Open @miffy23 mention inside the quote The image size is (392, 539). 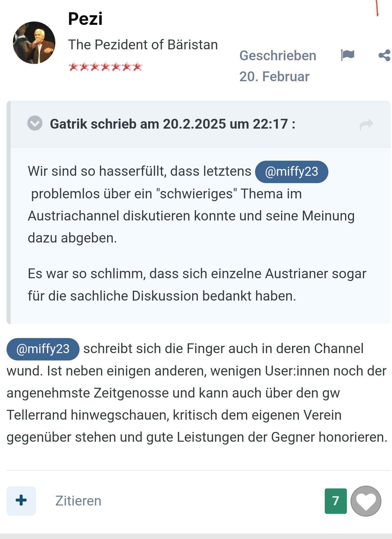(x=291, y=172)
